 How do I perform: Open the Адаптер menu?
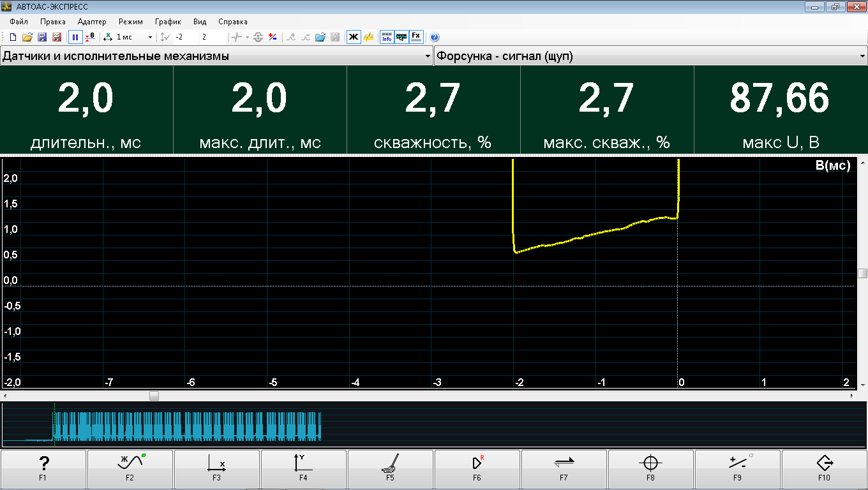tap(92, 22)
